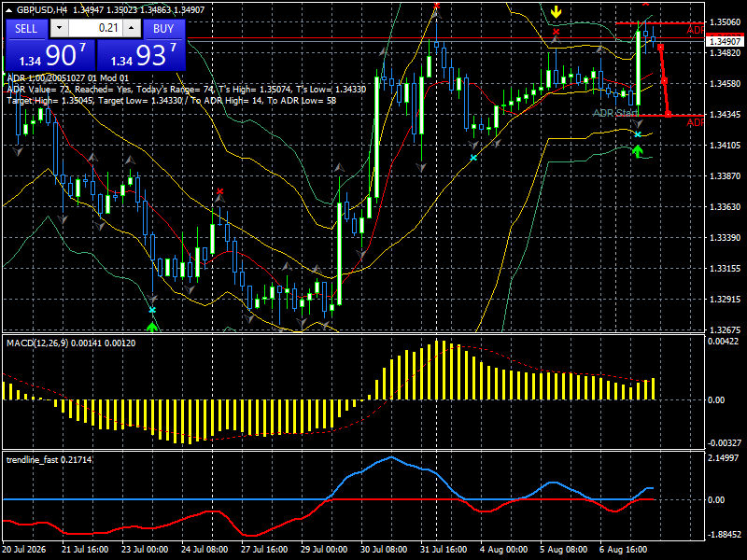
Task: Decrease lot volume with the down arrow
Action: tap(59, 28)
